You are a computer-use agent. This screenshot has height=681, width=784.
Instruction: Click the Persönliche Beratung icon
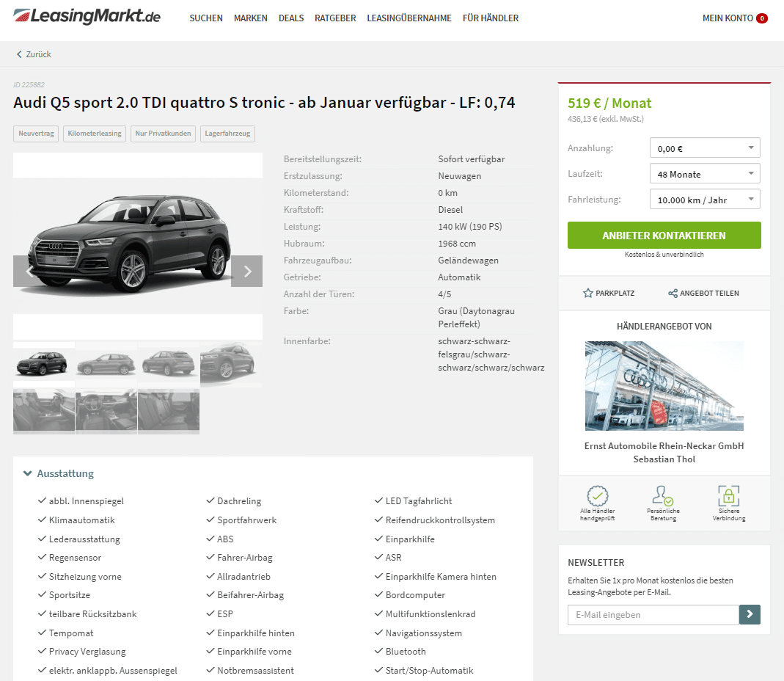point(663,495)
